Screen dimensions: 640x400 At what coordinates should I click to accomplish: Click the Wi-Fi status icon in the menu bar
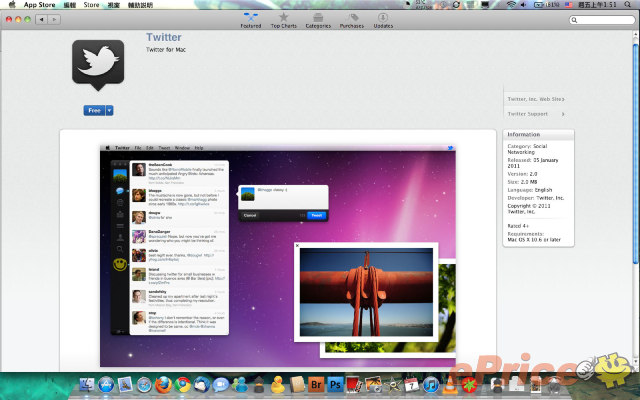[x=511, y=4]
